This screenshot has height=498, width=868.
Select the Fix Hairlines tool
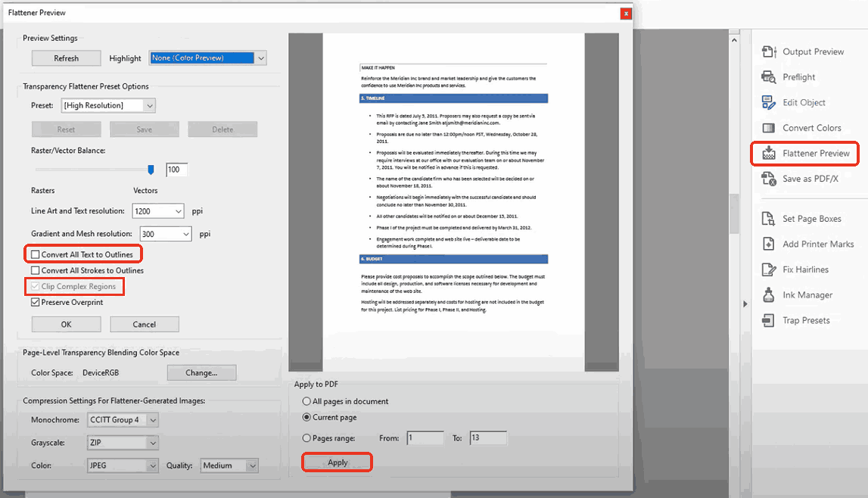798,269
